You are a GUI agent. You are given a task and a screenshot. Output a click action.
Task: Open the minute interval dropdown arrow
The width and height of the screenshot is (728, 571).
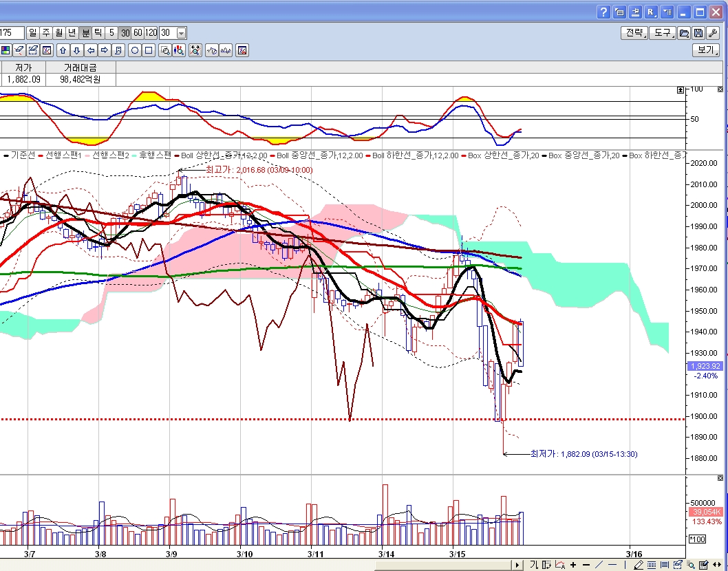(181, 32)
